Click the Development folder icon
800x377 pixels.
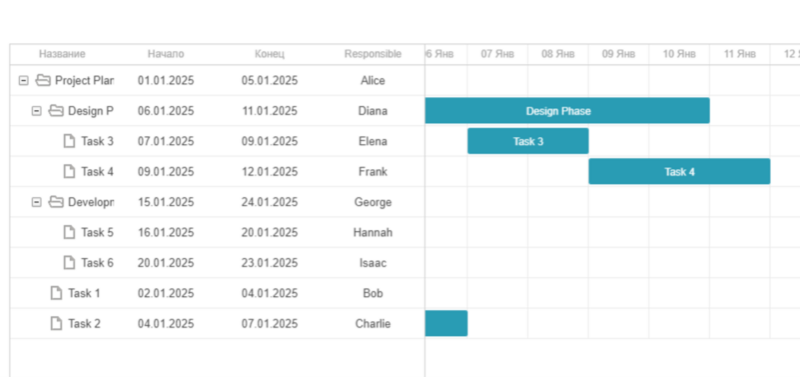click(56, 202)
